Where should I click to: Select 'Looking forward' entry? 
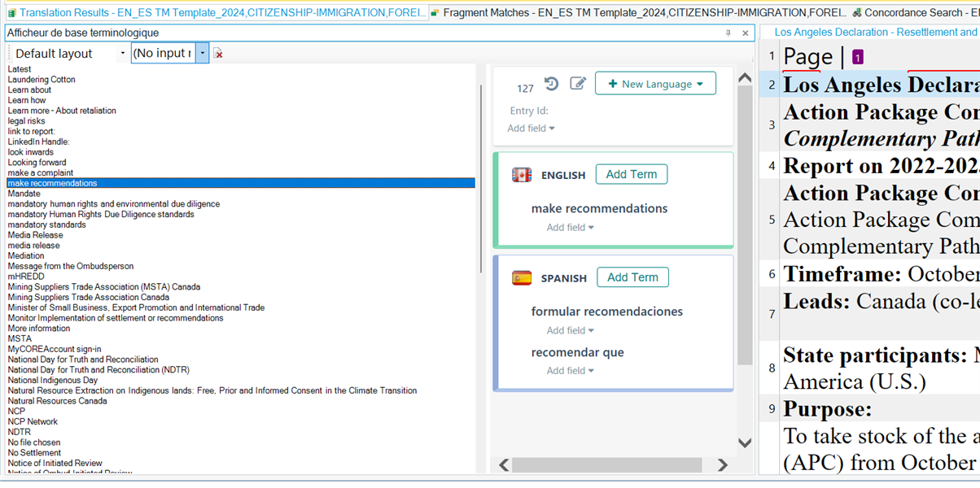point(37,163)
